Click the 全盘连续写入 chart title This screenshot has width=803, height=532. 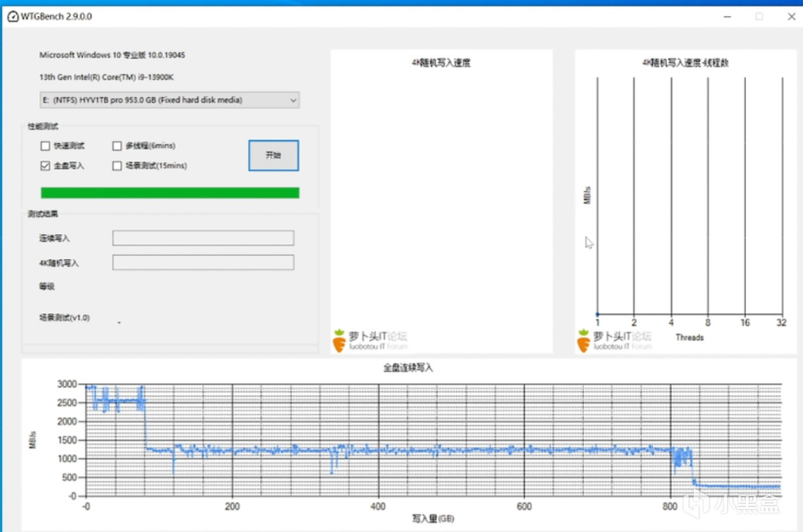(408, 367)
